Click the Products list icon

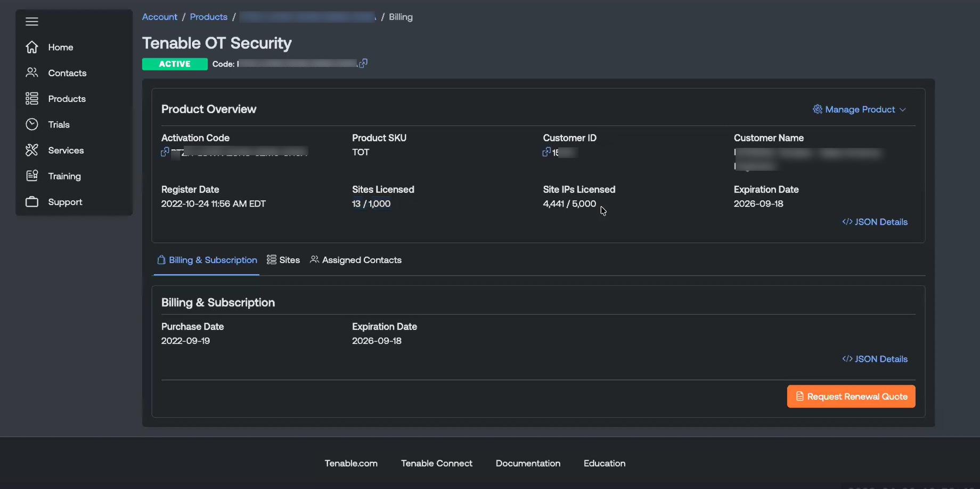tap(32, 98)
